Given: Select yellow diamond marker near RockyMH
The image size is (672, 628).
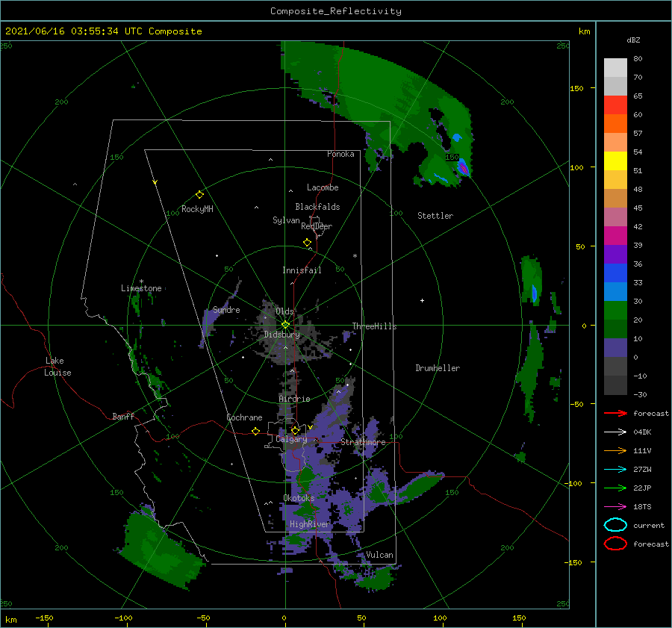Looking at the screenshot, I should 199,194.
